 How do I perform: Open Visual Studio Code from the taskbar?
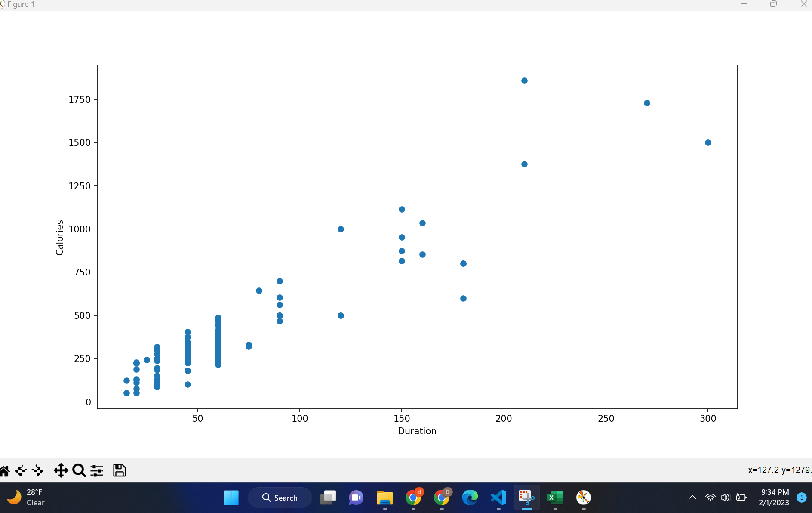coord(498,498)
